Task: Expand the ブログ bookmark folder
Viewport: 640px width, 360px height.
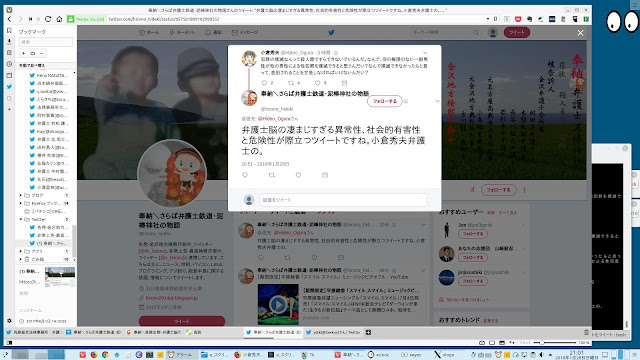Action: pos(20,195)
